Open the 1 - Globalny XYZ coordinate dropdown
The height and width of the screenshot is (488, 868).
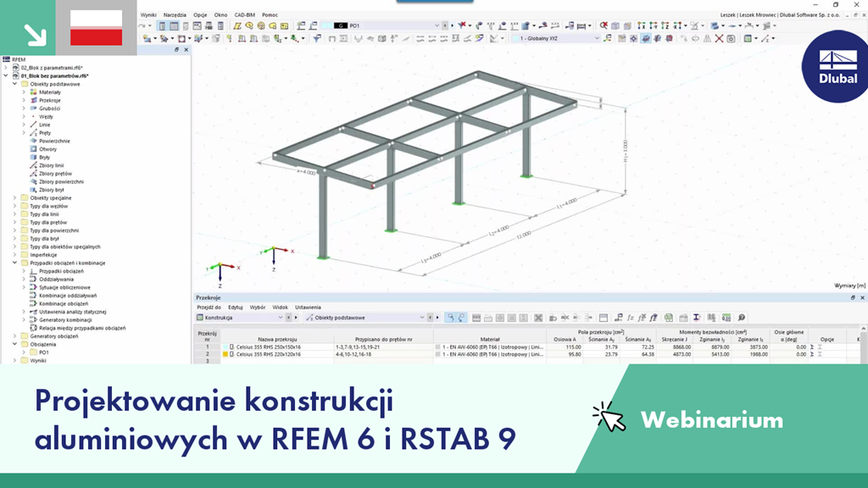[x=596, y=39]
